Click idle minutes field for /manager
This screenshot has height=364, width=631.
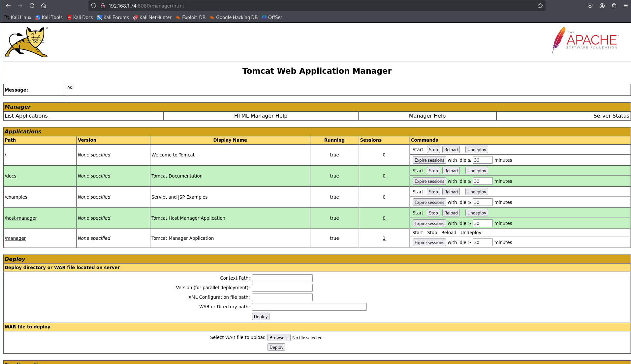(483, 242)
